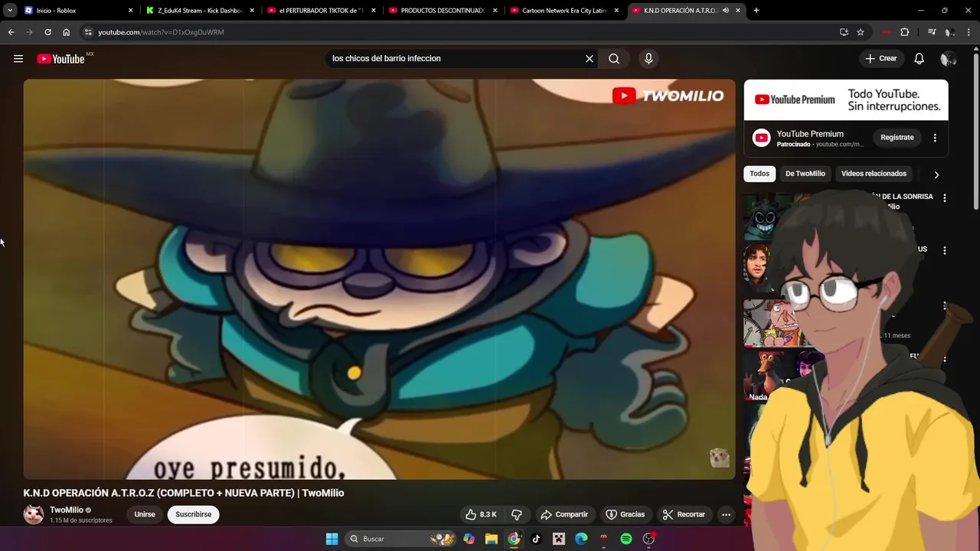Bookmark this page with the star icon
This screenshot has height=551, width=980.
(861, 32)
